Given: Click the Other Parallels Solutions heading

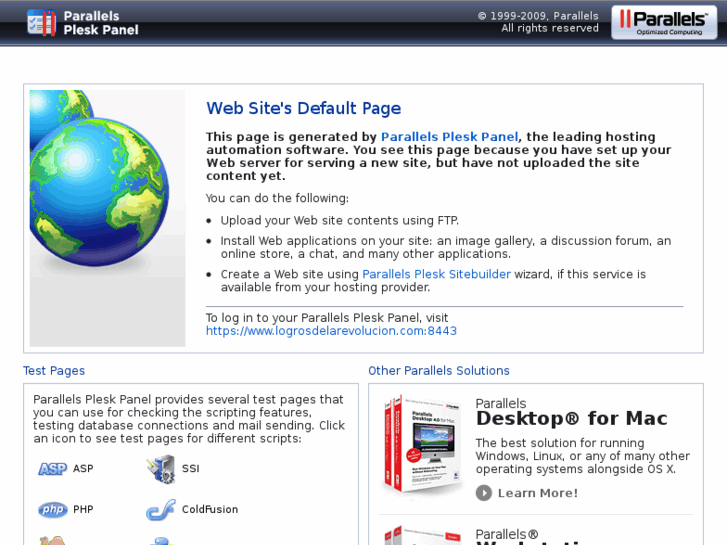Looking at the screenshot, I should 439,371.
